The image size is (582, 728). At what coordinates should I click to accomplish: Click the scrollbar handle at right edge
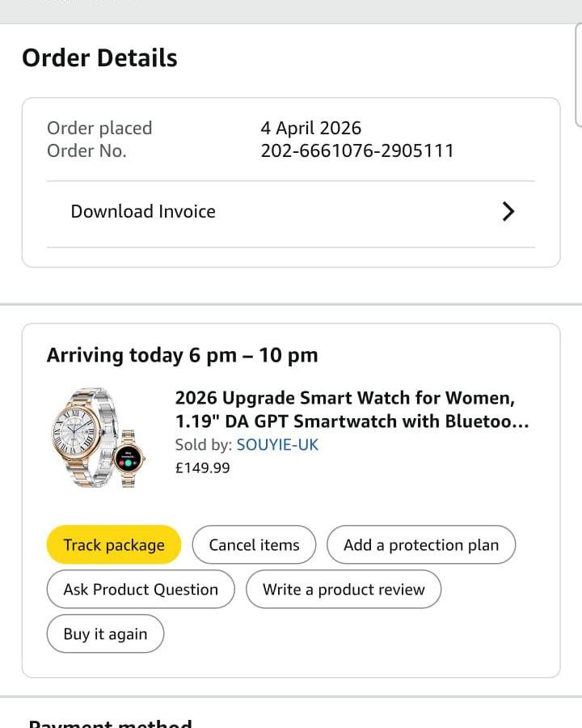(578, 74)
